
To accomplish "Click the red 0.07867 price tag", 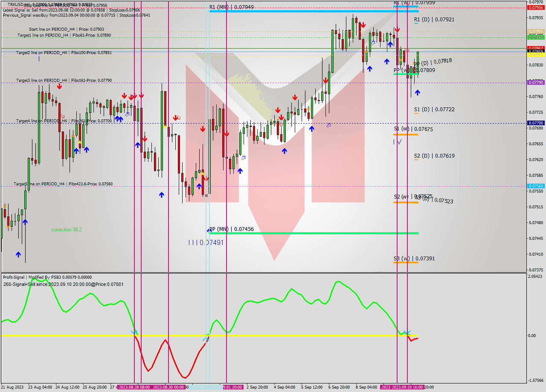I will click(x=535, y=48).
